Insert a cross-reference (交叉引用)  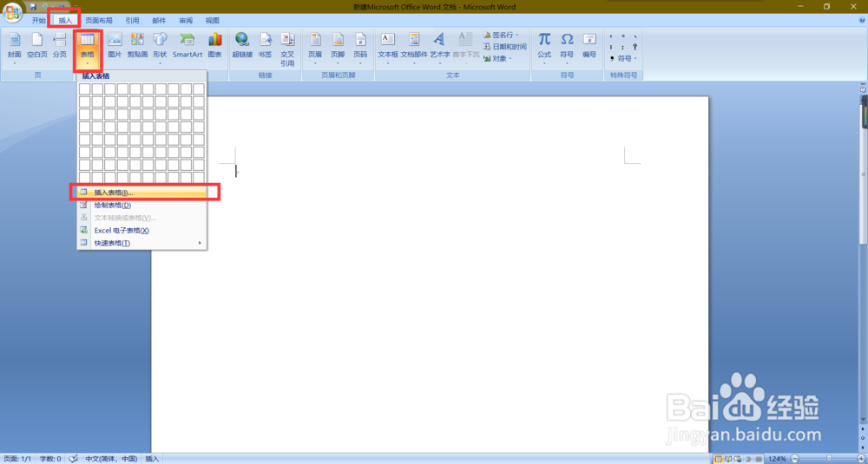pyautogui.click(x=287, y=49)
